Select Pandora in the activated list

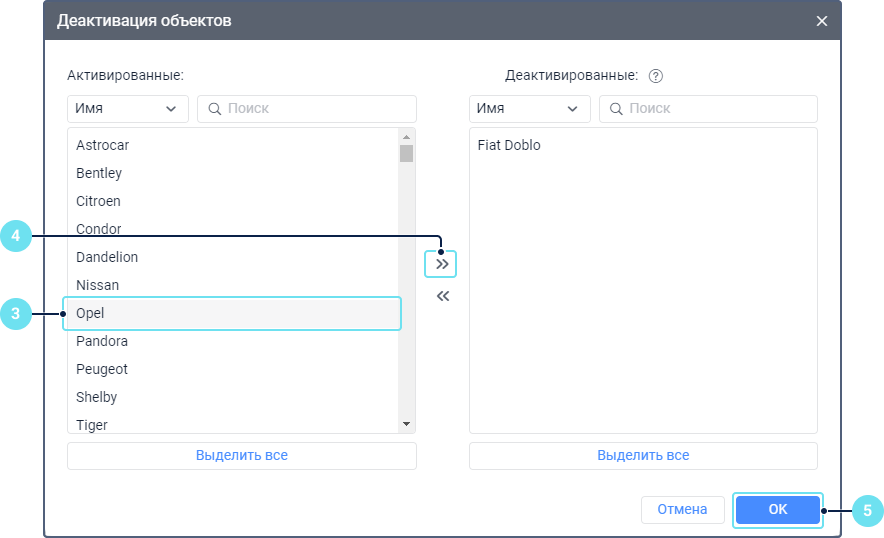coord(102,341)
